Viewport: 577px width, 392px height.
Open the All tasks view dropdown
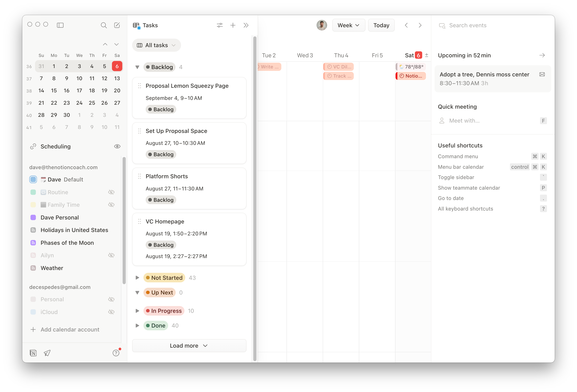(156, 45)
